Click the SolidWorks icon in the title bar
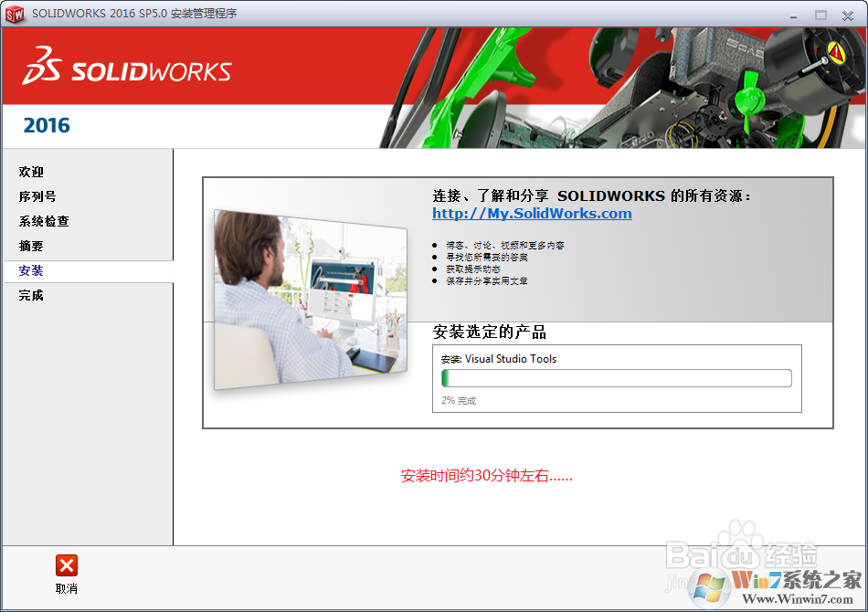 (15, 14)
